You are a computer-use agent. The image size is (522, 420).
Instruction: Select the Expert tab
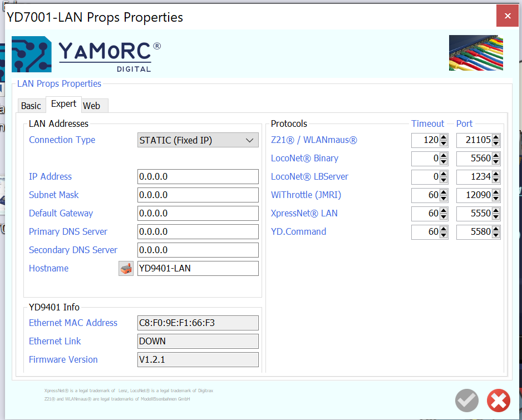point(63,104)
